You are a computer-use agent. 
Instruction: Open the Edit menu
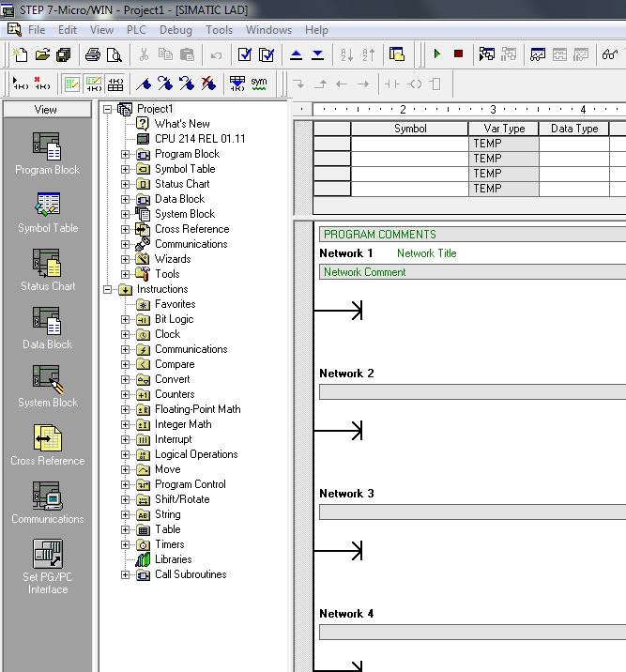click(68, 30)
